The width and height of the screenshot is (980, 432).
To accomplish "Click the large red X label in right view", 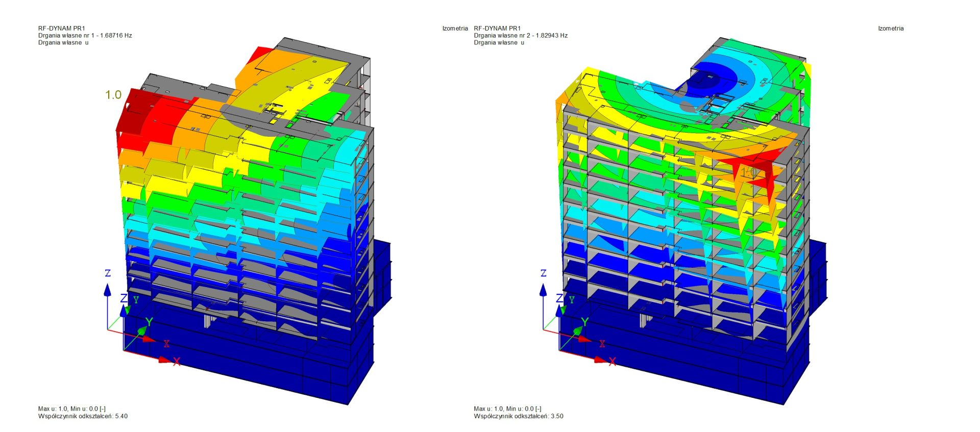I will click(x=612, y=362).
